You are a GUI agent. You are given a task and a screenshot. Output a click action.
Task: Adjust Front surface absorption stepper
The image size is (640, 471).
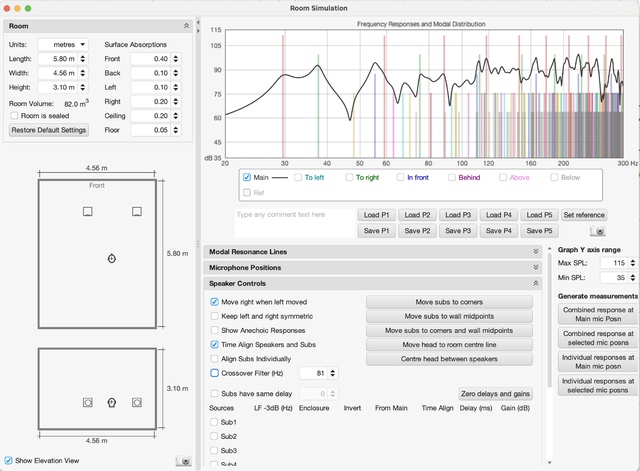pos(176,59)
